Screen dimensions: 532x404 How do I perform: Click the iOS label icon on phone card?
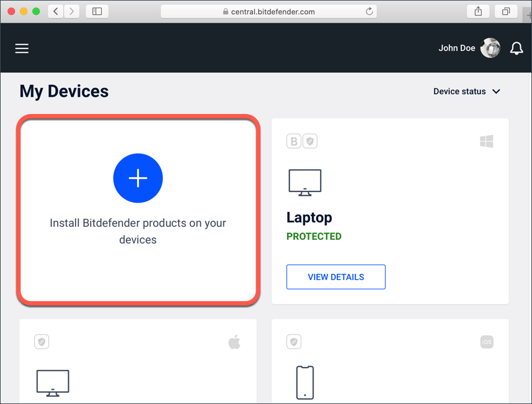coord(487,341)
